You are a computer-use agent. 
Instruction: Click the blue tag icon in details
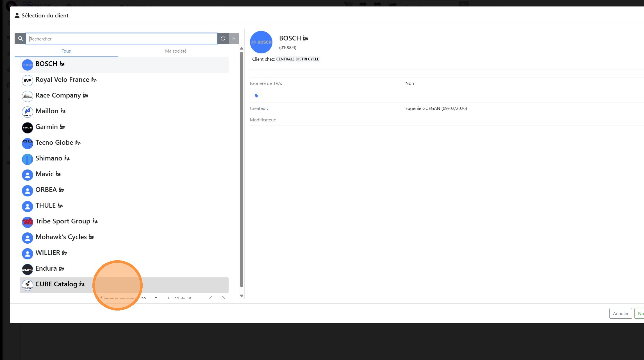[x=256, y=96]
